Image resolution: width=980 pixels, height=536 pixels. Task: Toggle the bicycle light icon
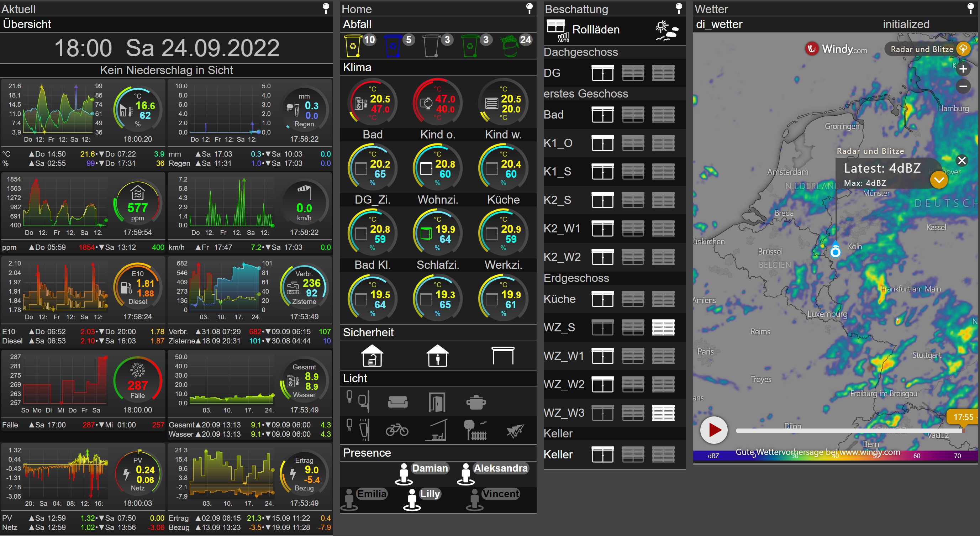tap(397, 430)
